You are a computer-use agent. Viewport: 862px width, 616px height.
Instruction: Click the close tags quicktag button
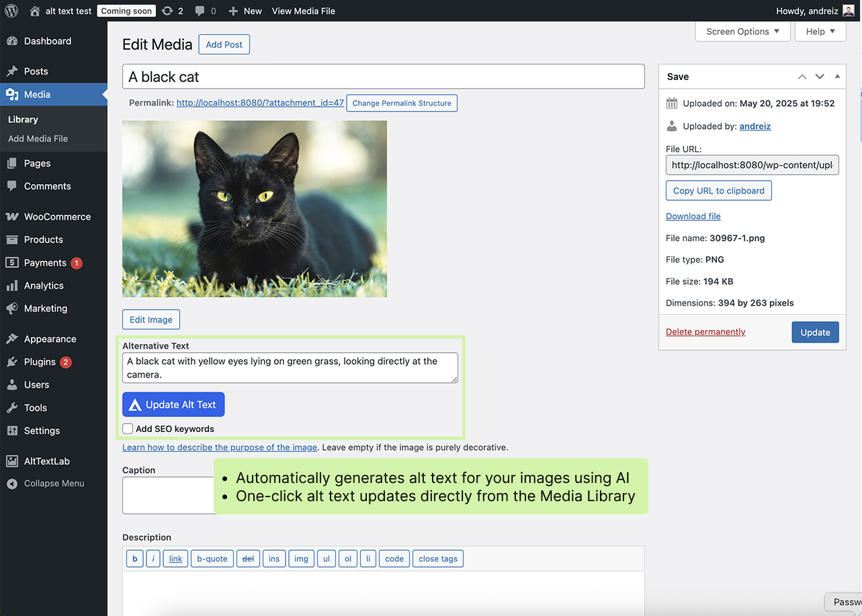pyautogui.click(x=438, y=559)
